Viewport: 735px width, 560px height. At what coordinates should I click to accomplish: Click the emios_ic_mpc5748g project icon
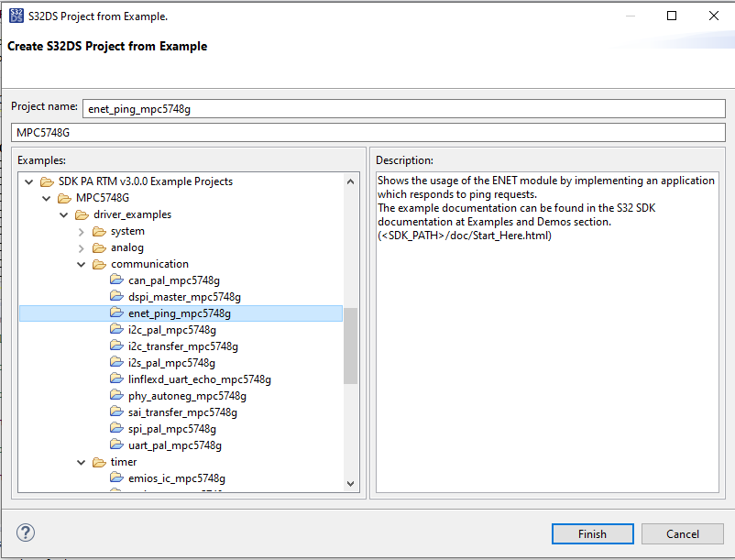tap(116, 478)
